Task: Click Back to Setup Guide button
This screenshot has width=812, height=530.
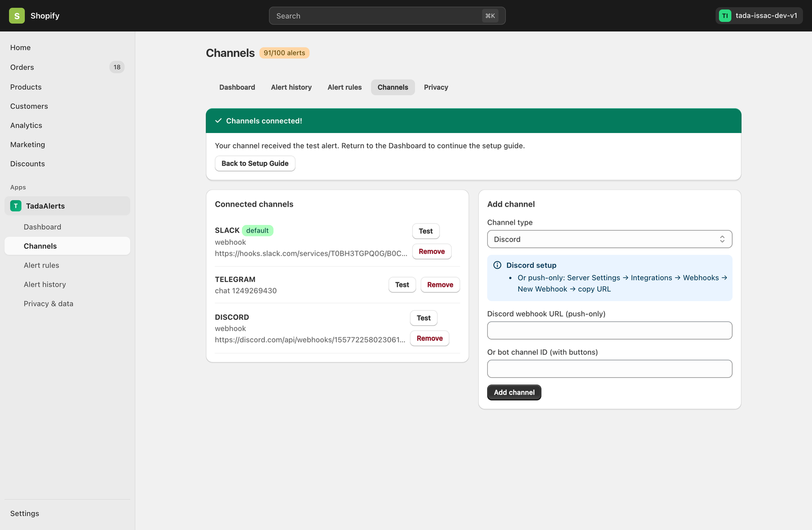Action: (x=255, y=163)
